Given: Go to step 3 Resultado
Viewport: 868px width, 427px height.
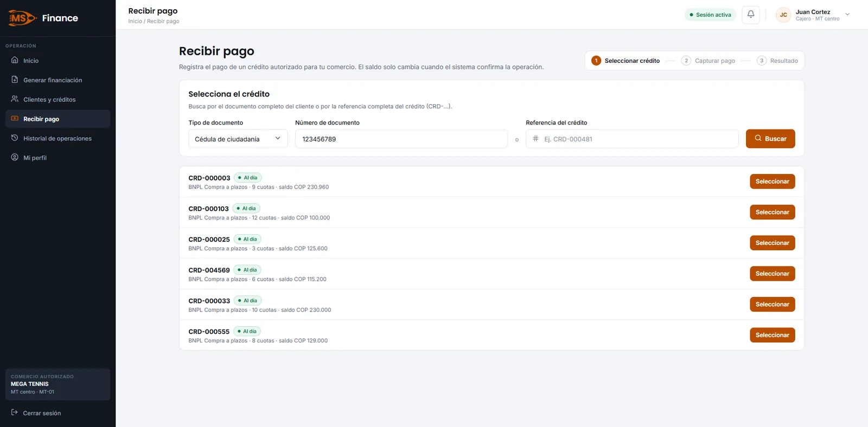Looking at the screenshot, I should tap(777, 61).
